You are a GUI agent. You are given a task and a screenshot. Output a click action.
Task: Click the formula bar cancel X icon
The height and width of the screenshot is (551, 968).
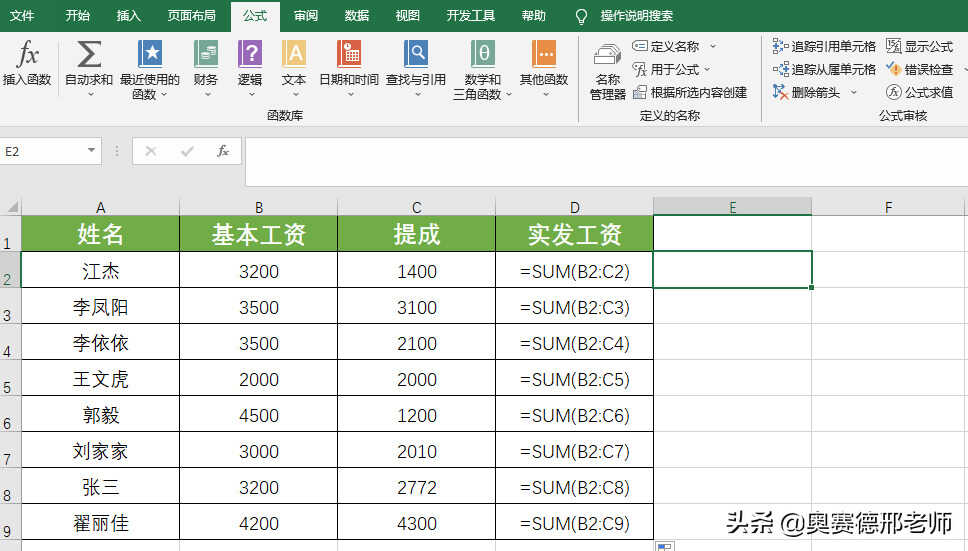click(x=151, y=151)
